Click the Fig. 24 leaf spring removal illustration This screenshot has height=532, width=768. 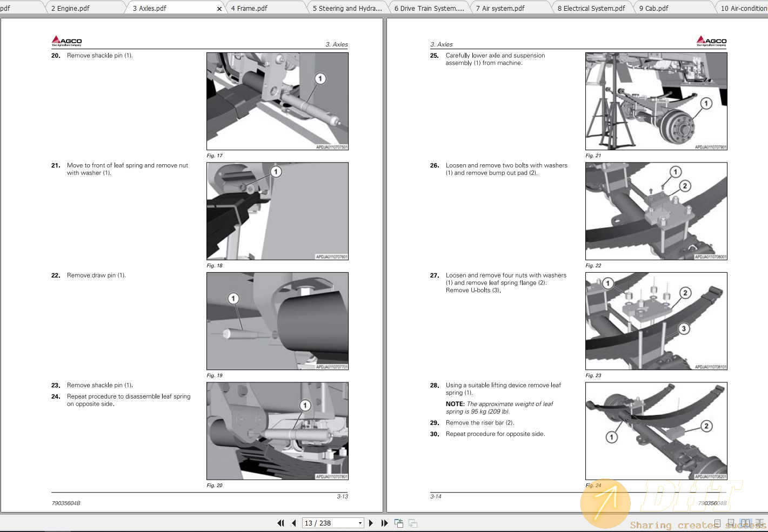[656, 431]
